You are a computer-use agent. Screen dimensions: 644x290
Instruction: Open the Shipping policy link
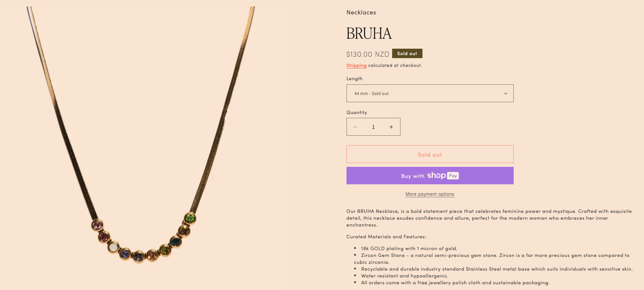click(x=356, y=65)
